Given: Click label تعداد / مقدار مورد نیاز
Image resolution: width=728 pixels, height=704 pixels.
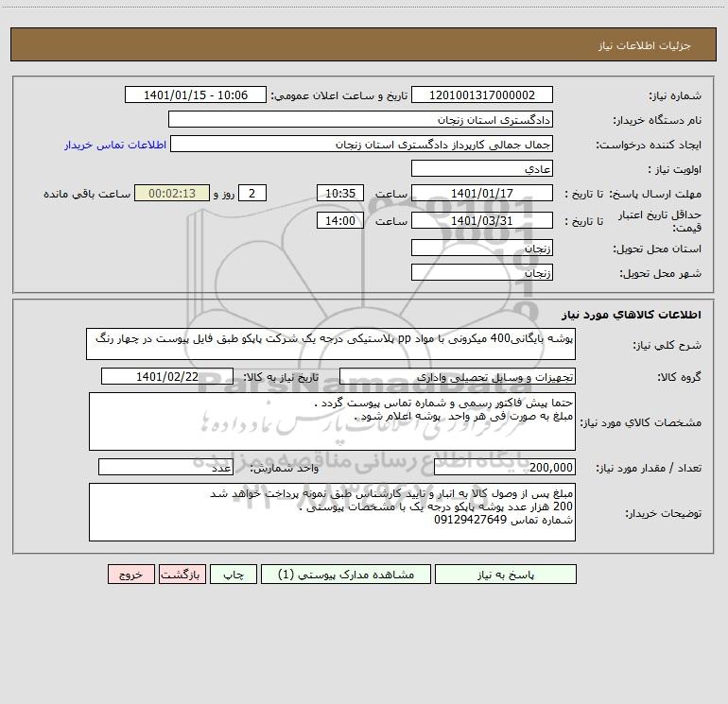Looking at the screenshot, I should [649, 469].
